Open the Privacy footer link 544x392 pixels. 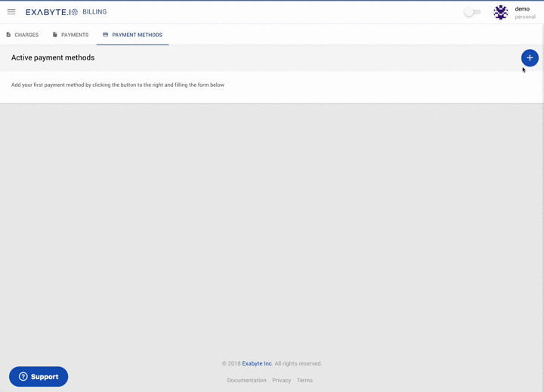point(282,380)
